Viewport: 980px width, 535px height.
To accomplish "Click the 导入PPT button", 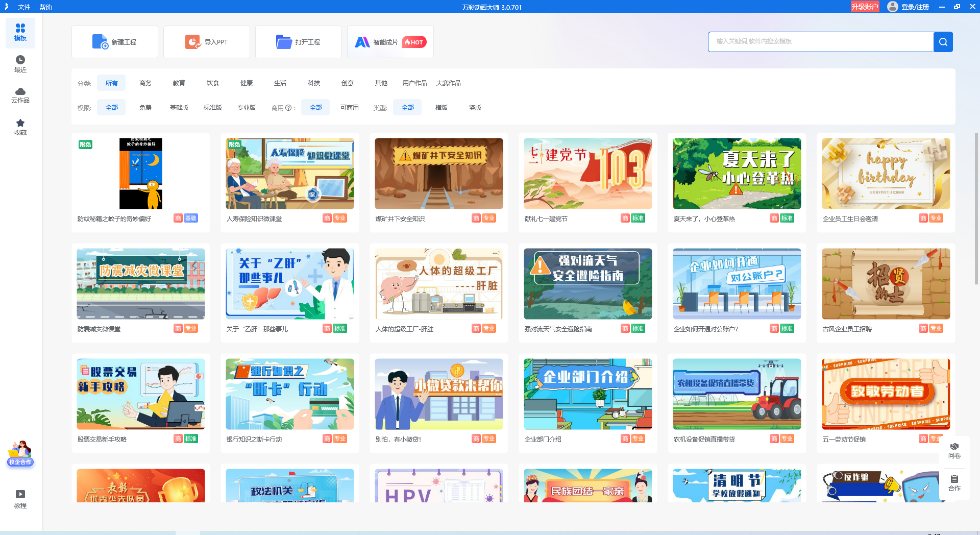I will (x=207, y=42).
